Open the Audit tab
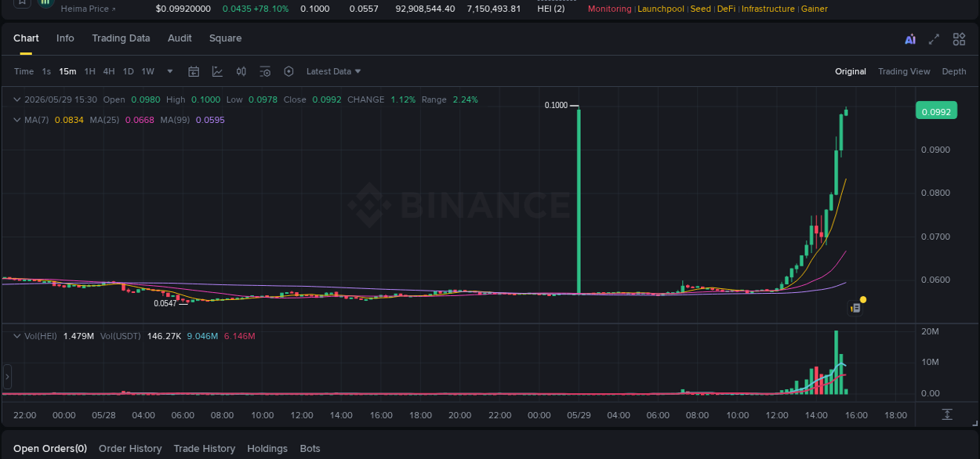980x459 pixels. 180,38
